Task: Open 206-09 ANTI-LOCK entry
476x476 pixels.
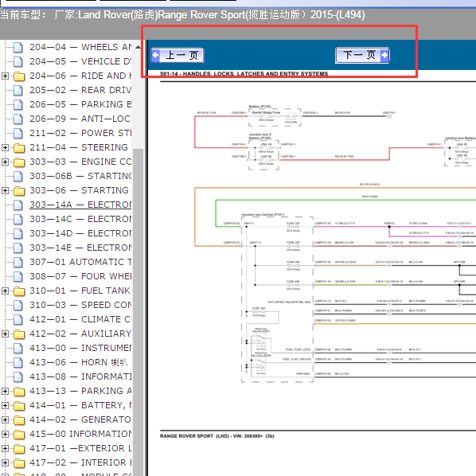Action: [x=80, y=119]
